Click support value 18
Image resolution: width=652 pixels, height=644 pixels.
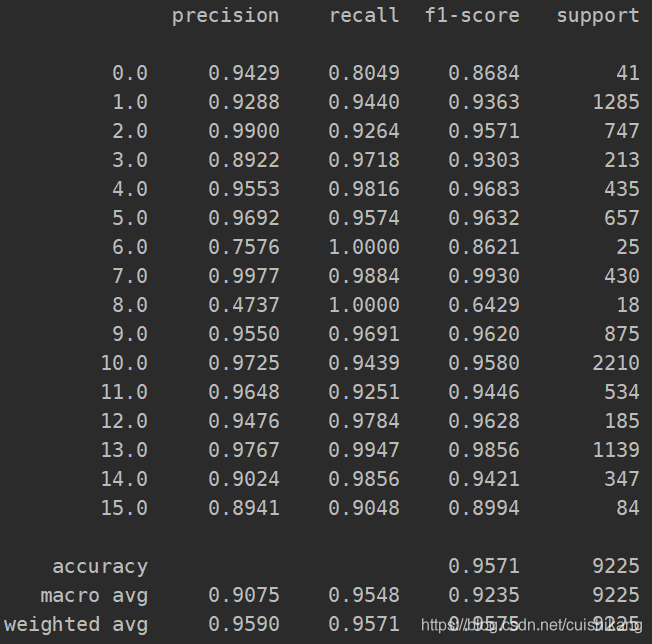tap(628, 305)
